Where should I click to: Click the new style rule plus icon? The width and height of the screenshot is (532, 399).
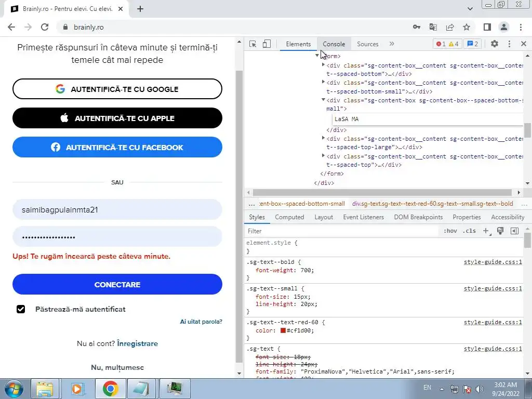coord(486,231)
